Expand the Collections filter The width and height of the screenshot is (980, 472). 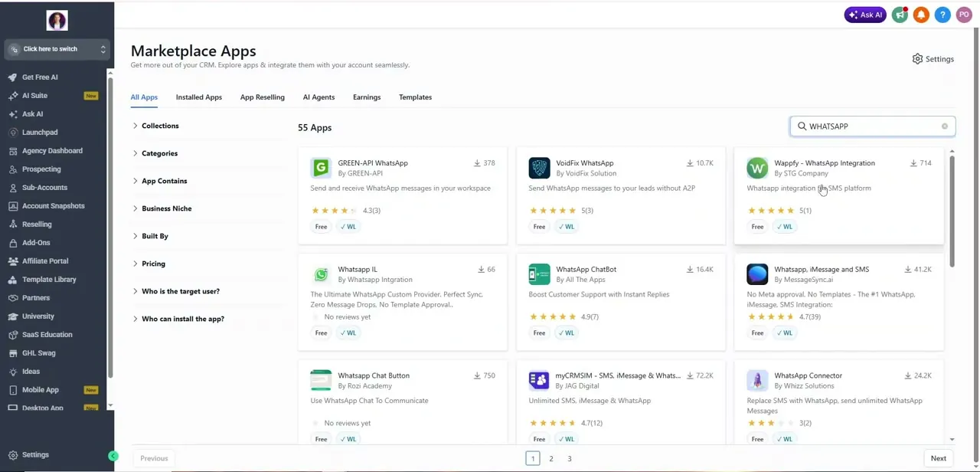(x=156, y=126)
